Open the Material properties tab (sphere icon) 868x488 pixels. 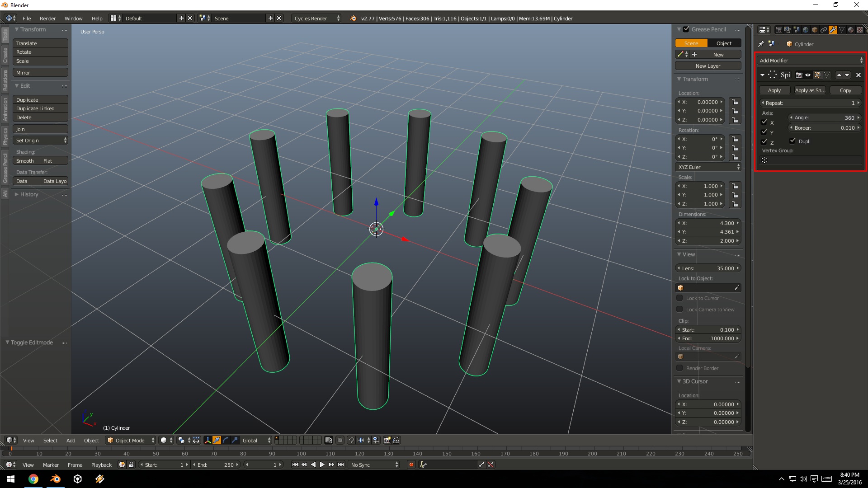click(851, 30)
